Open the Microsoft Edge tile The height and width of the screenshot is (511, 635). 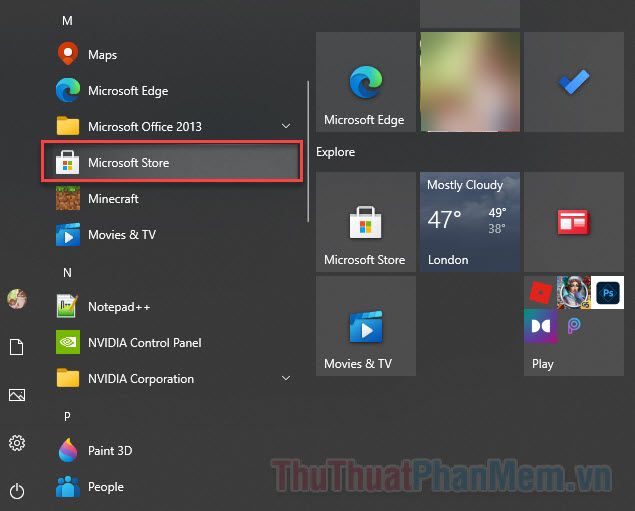(x=366, y=82)
